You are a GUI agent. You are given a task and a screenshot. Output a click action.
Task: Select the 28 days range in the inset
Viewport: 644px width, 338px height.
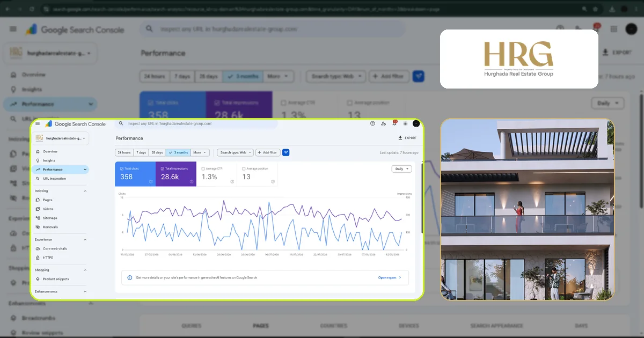(157, 152)
